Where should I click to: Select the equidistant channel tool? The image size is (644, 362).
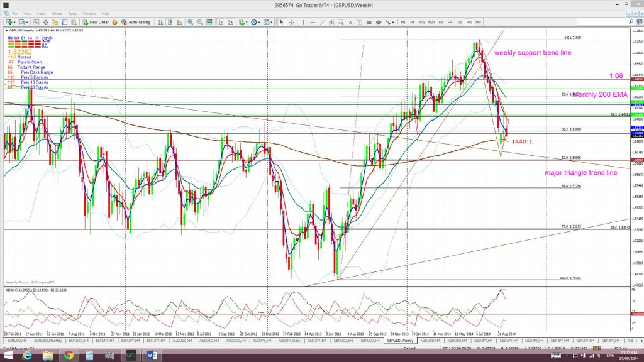331,22
